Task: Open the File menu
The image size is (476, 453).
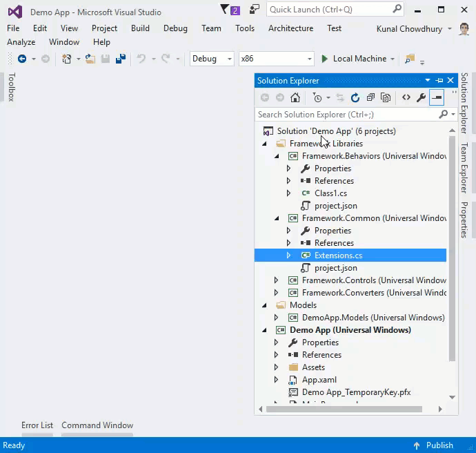Action: tap(13, 28)
